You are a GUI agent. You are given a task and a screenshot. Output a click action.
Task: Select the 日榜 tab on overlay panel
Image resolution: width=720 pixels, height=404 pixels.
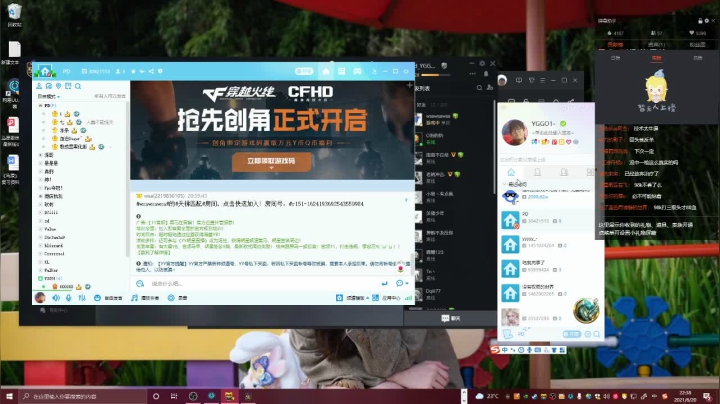pyautogui.click(x=615, y=58)
